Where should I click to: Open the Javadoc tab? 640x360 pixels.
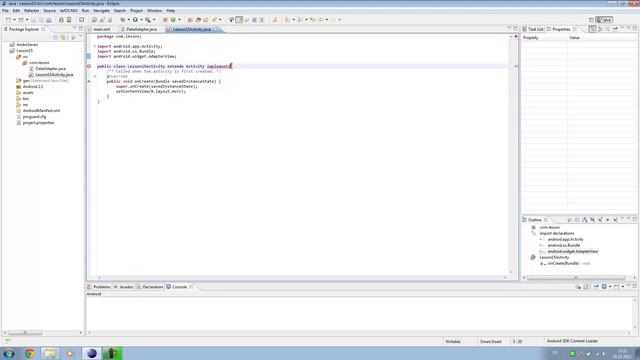click(x=124, y=287)
